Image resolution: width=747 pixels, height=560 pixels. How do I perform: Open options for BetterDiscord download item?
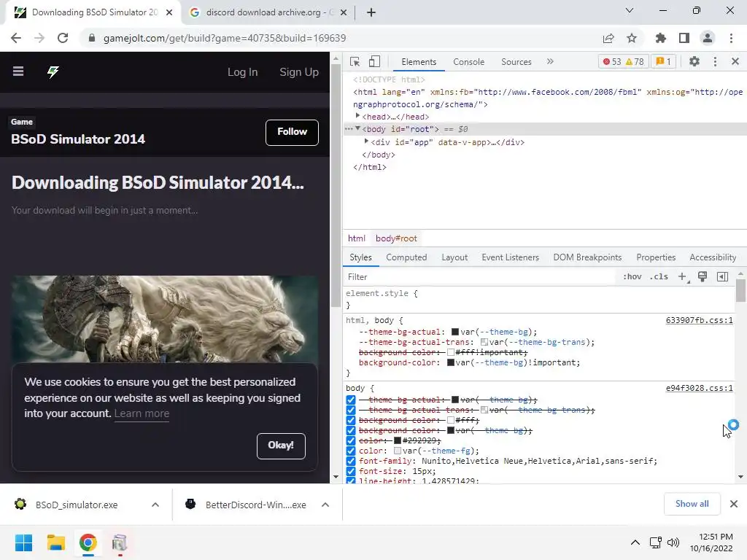tap(325, 505)
